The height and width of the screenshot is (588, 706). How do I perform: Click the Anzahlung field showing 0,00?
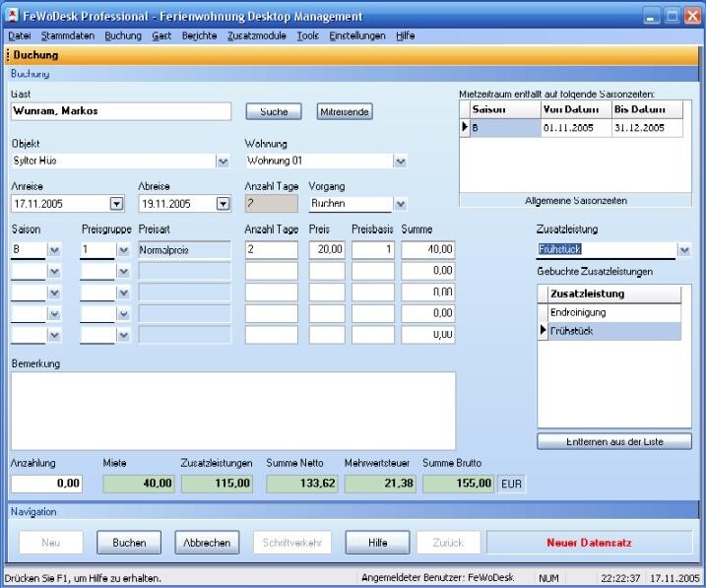click(x=47, y=484)
